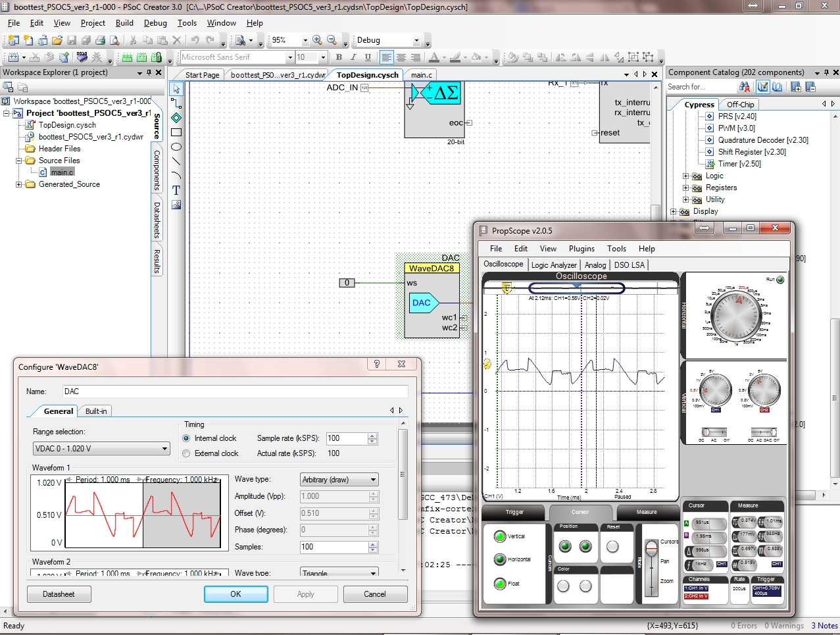Click the Program chip icon
840x635 pixels.
click(82, 57)
